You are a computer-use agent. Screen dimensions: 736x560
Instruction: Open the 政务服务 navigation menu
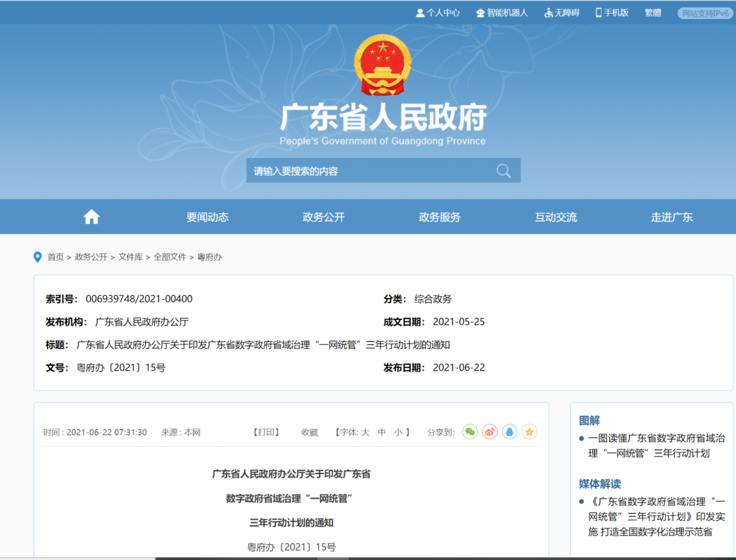click(x=440, y=217)
